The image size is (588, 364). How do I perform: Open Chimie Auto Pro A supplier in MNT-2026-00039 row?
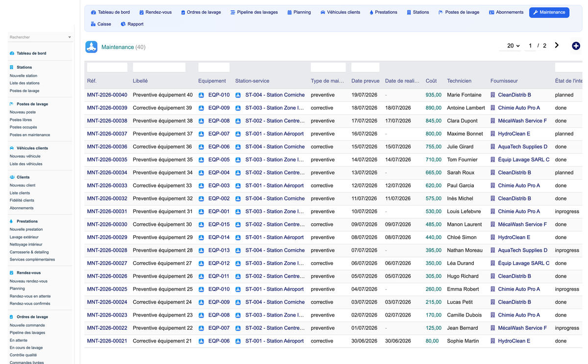(519, 108)
